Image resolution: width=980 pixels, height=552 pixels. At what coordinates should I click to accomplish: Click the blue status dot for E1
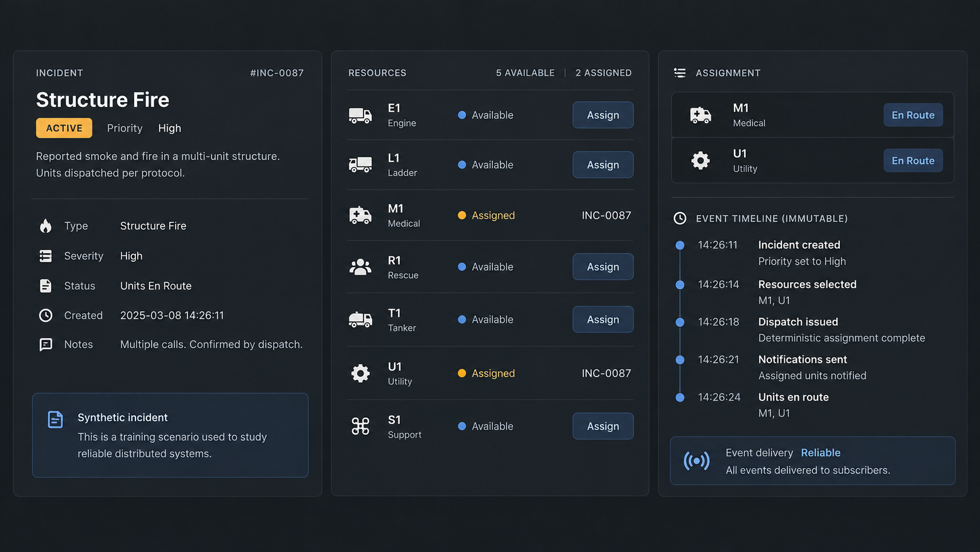point(462,115)
